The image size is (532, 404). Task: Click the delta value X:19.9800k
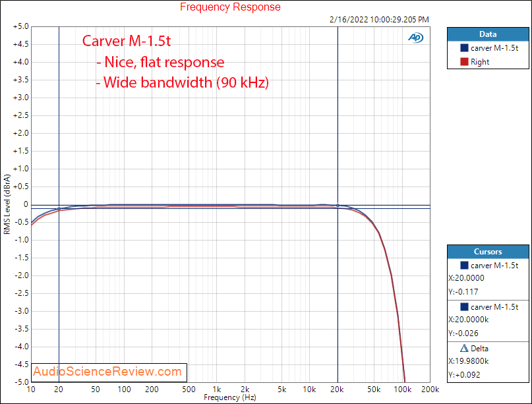pos(469,361)
